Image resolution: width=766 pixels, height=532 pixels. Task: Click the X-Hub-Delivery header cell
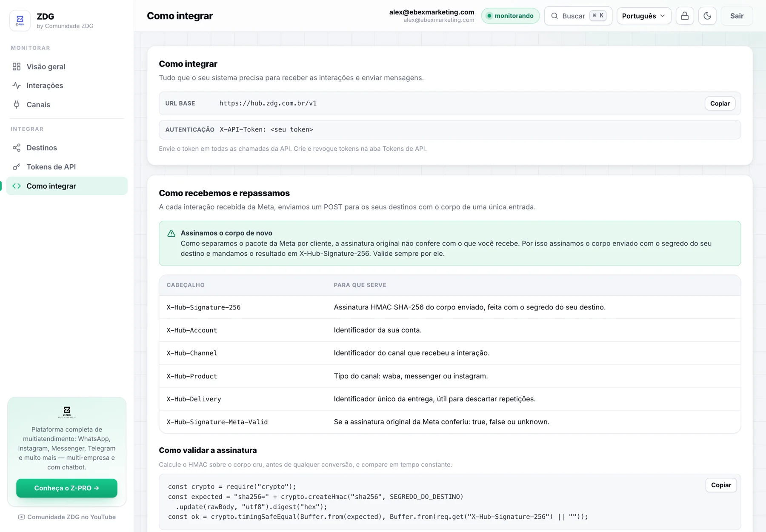click(x=194, y=399)
